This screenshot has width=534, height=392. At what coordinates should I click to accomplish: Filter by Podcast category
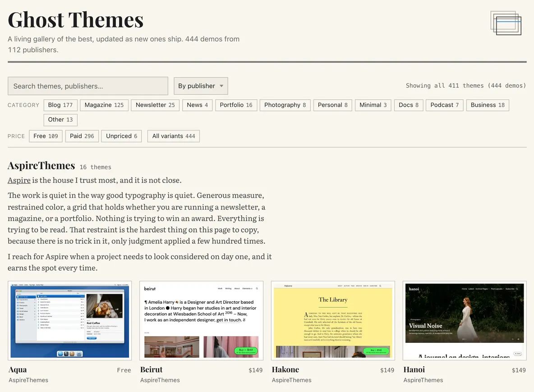[444, 105]
